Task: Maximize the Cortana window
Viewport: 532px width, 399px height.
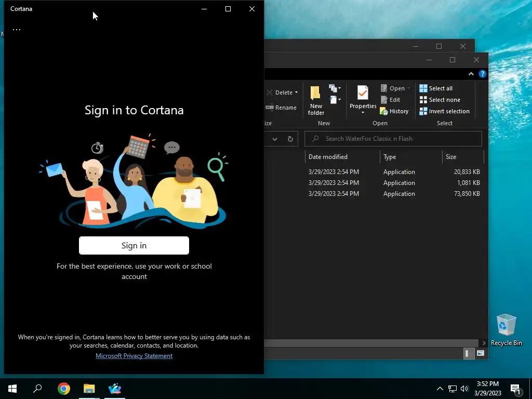Action: coord(228,9)
